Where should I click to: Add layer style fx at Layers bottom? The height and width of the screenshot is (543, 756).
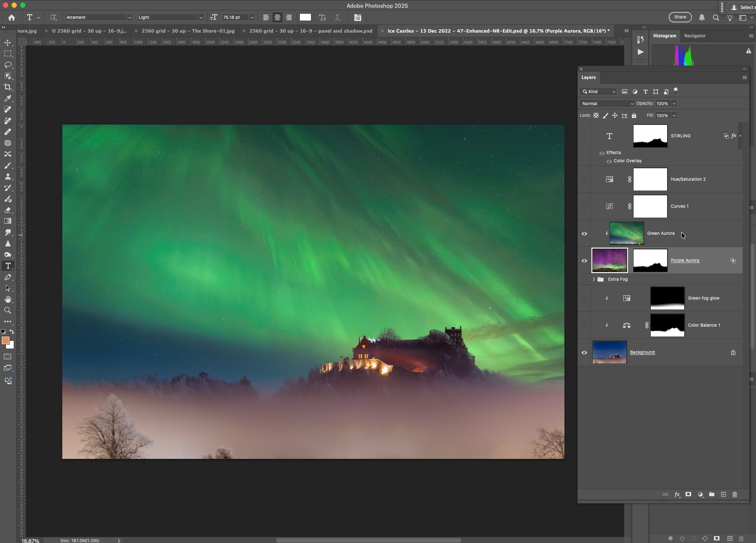(677, 494)
